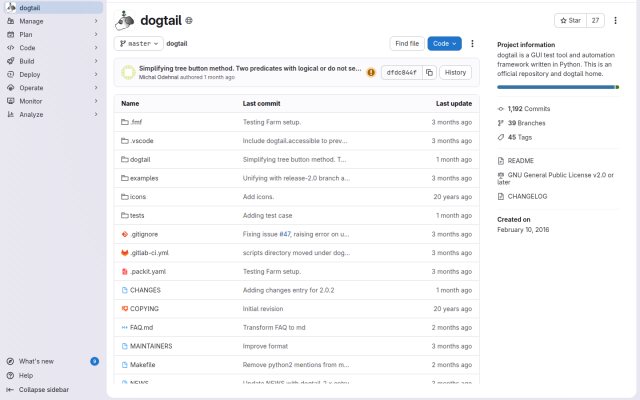Open the .gitlab-ci.yml file
This screenshot has width=640, height=400.
pos(149,253)
